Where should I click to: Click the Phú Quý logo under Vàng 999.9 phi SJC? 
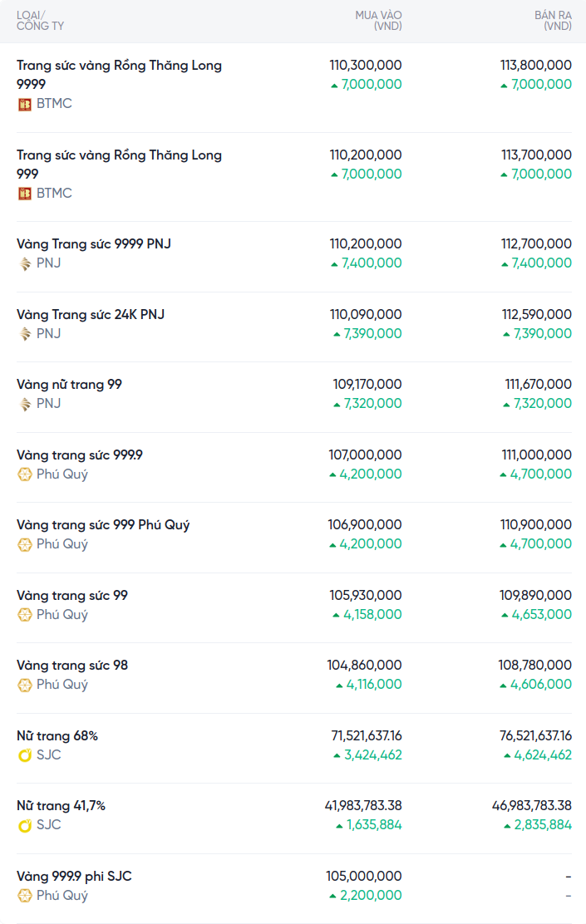(25, 896)
